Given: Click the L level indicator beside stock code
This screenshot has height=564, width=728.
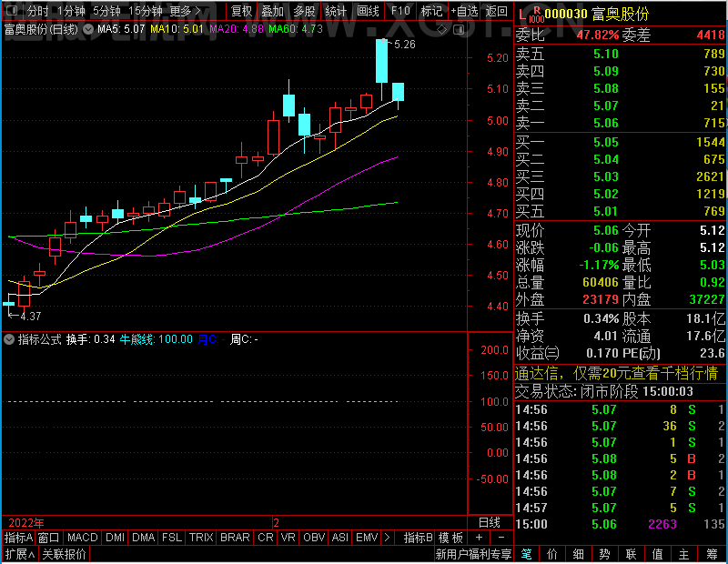Looking at the screenshot, I should click(x=522, y=15).
